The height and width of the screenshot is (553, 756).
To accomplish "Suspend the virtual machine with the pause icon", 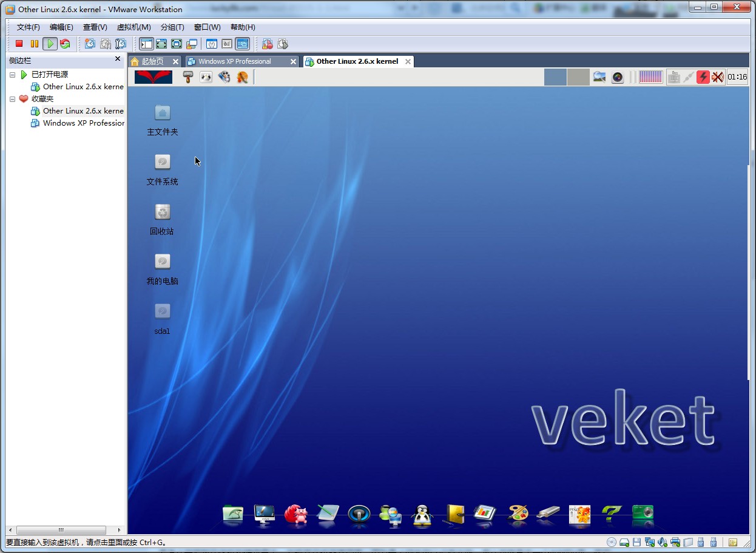I will pyautogui.click(x=35, y=44).
